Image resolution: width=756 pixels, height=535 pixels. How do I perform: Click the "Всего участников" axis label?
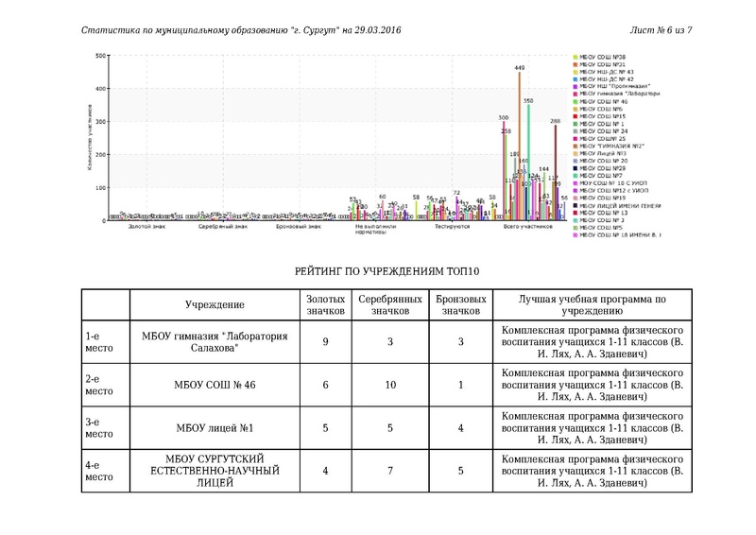pos(527,228)
